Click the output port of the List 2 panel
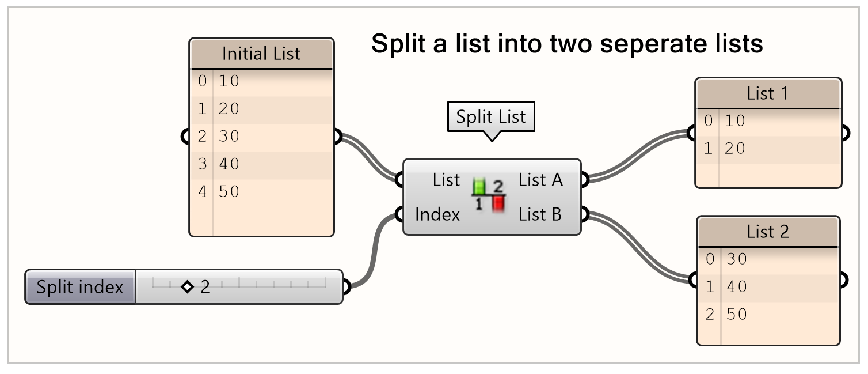 click(x=844, y=281)
